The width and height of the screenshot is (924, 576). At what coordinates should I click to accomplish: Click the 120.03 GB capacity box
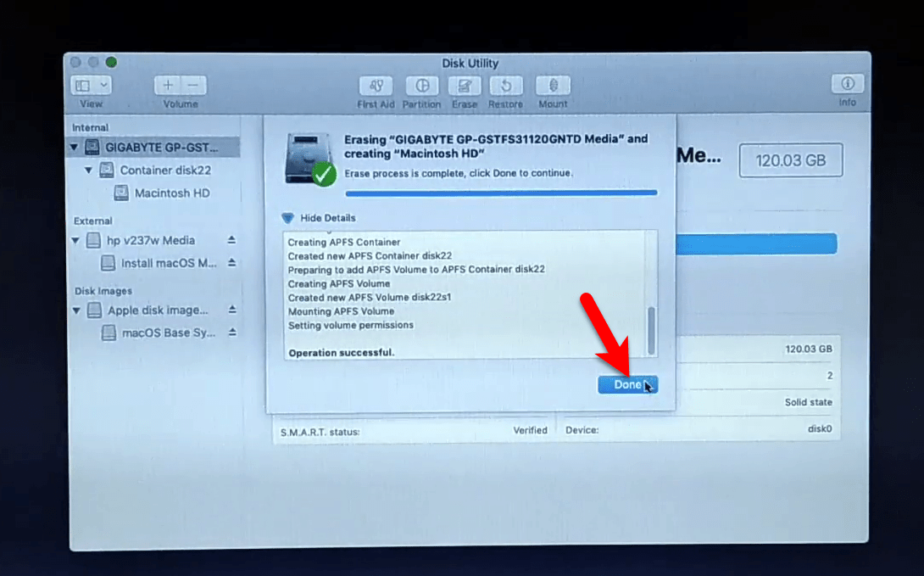point(791,160)
